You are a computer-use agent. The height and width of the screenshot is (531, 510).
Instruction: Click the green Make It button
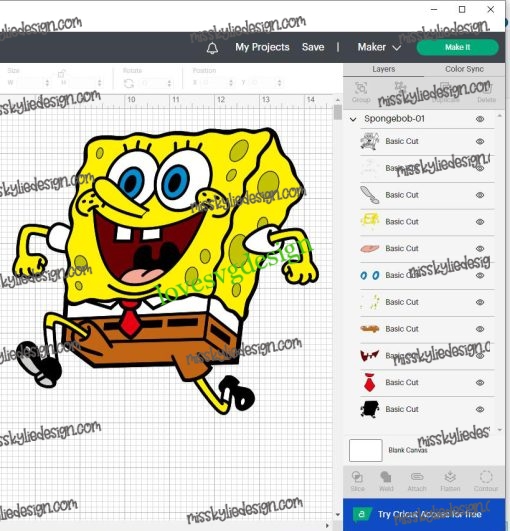coord(458,47)
